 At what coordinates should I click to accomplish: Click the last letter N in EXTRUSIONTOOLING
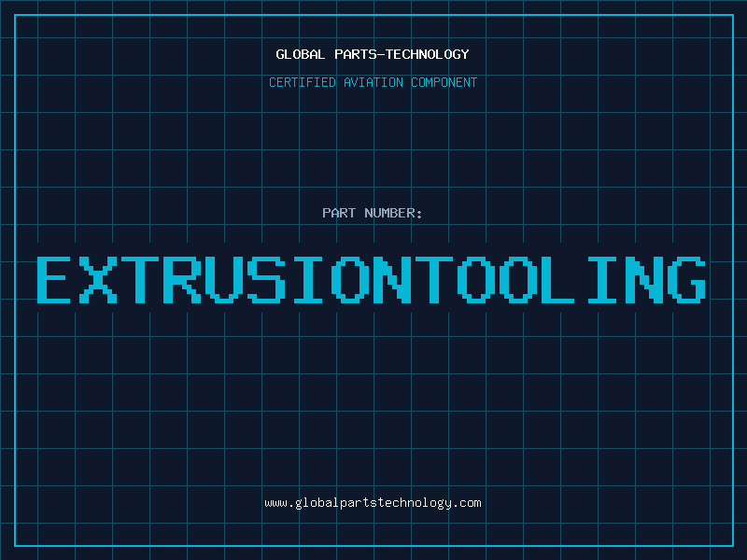pos(643,280)
